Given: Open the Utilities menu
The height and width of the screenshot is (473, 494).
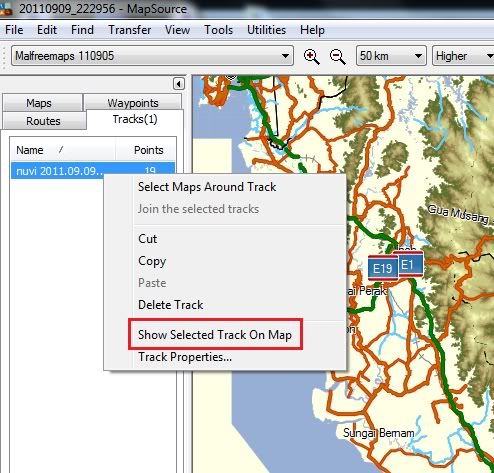Looking at the screenshot, I should click(x=266, y=30).
